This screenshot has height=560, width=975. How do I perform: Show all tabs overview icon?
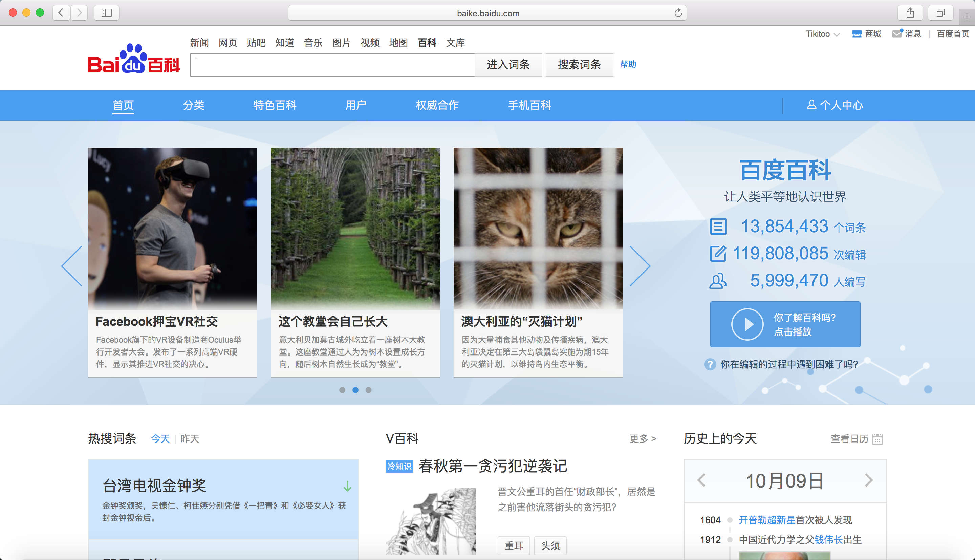coord(940,13)
